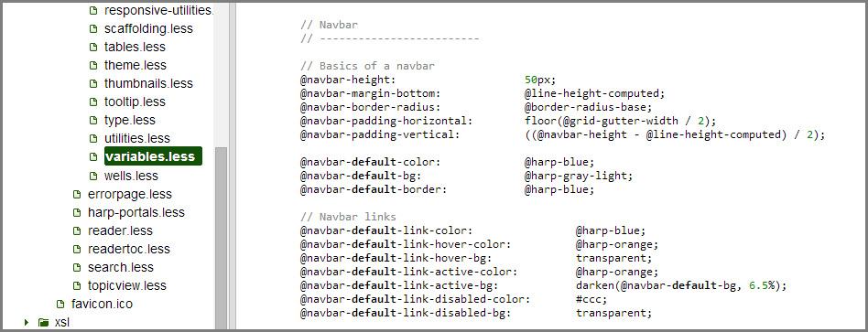Viewport: 868px width, 332px height.
Task: Click the @navbar-height variable line in code
Action: point(428,80)
